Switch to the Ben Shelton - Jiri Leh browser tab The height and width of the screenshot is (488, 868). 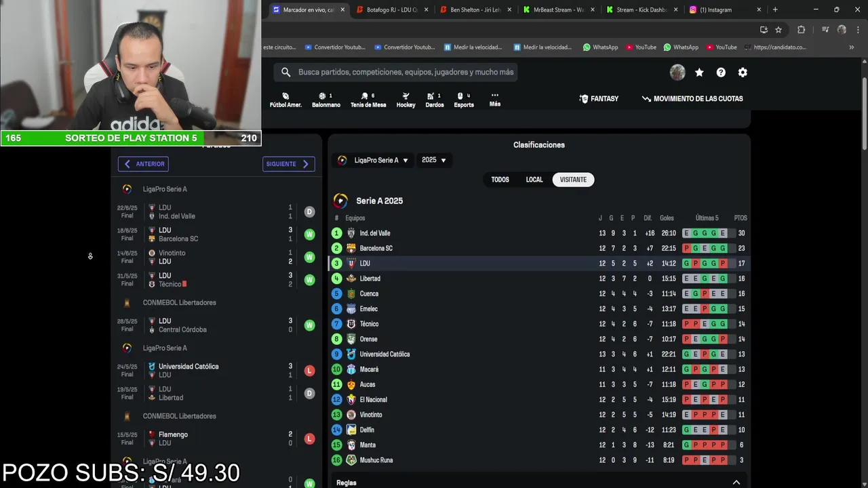tap(475, 9)
